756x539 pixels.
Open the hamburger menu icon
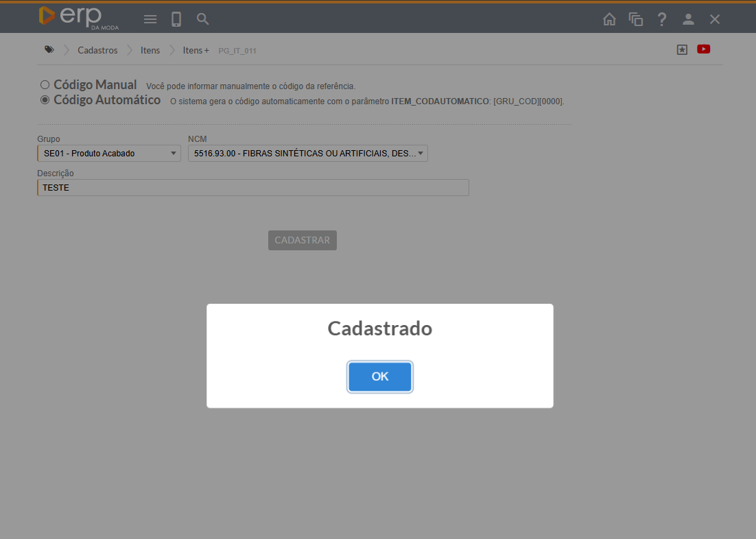pos(150,19)
